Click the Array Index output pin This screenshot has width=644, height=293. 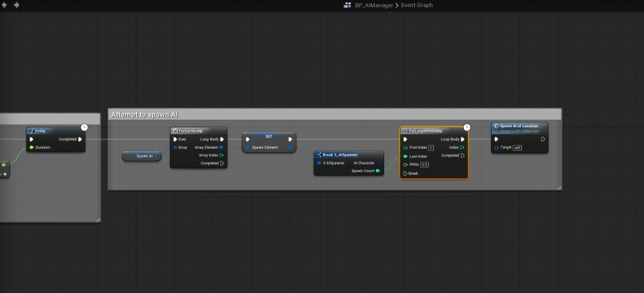point(222,155)
